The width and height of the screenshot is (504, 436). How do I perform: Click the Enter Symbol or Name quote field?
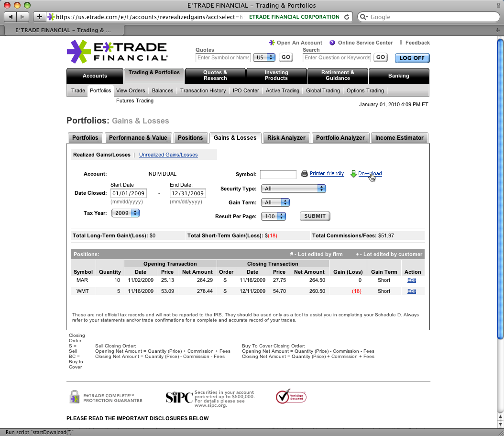coord(223,57)
